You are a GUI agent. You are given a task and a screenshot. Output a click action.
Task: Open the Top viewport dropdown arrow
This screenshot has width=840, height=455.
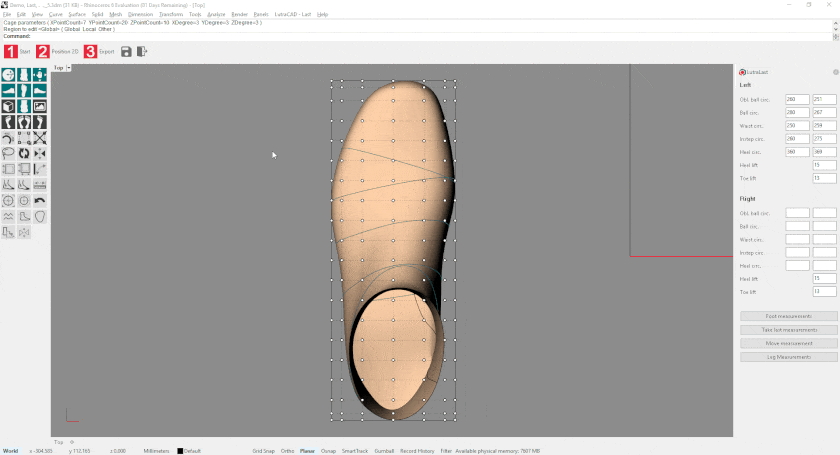coord(68,68)
